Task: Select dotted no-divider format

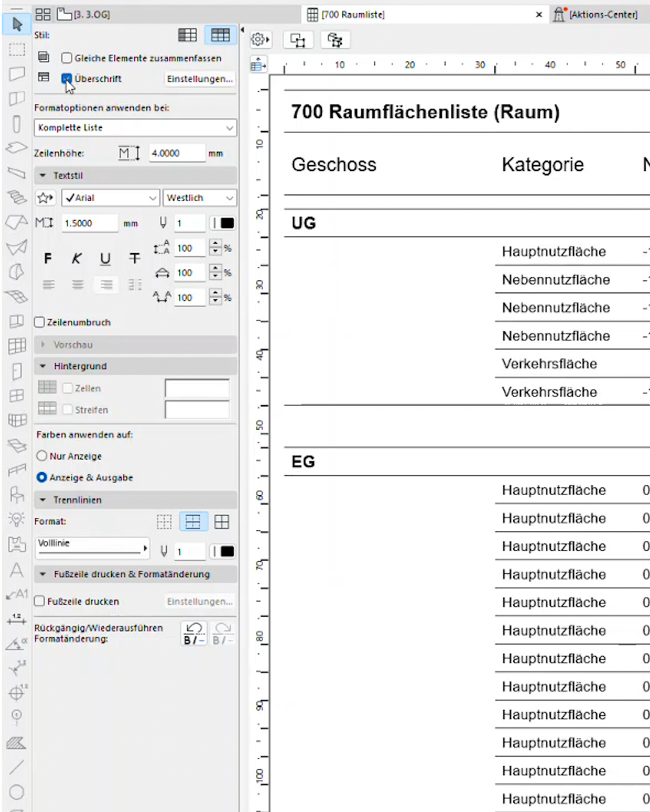Action: 164,521
